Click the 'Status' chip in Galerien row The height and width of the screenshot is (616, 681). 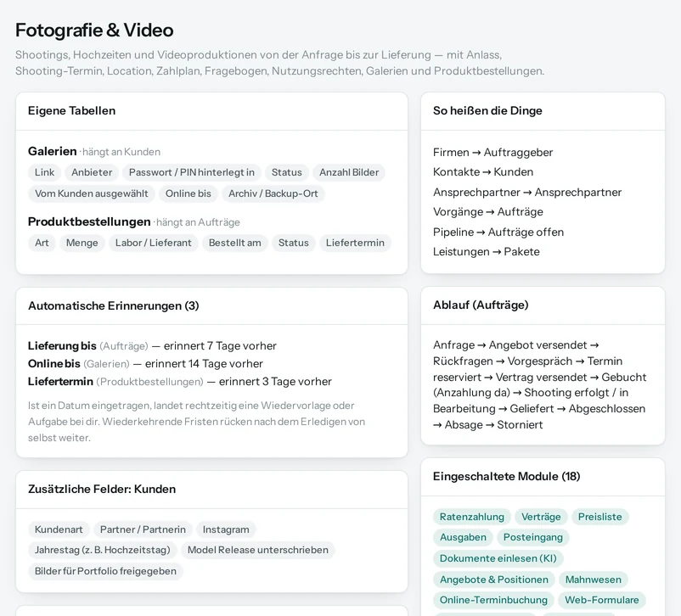pos(287,172)
